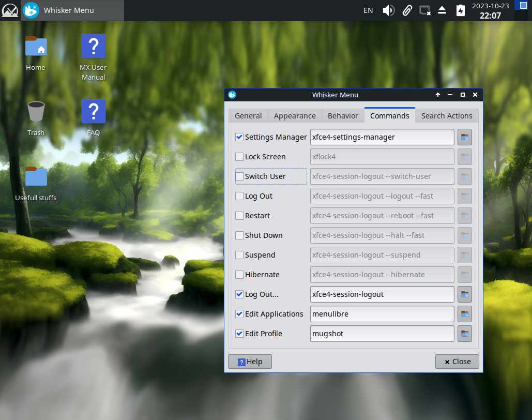Switch to the Appearance tab
This screenshot has height=420, width=532.
[295, 116]
